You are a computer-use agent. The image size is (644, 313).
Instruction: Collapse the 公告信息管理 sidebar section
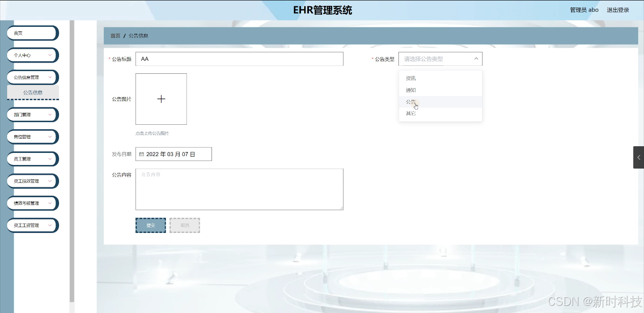32,77
